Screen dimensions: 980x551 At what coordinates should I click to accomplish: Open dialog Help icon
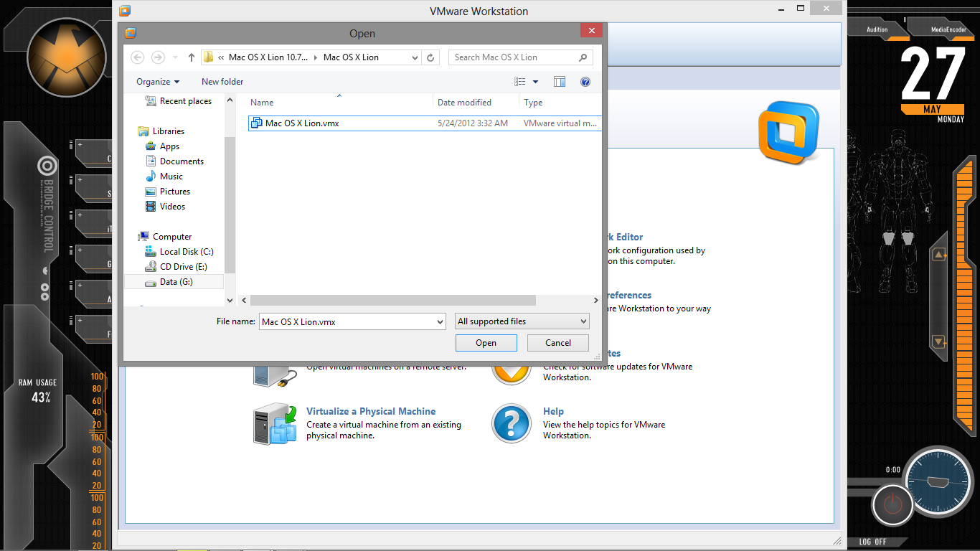click(x=585, y=82)
